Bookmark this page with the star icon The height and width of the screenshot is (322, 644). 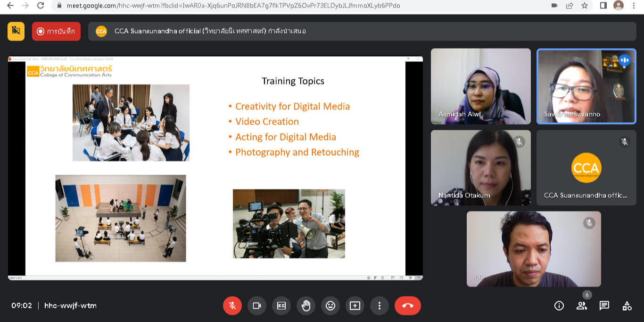(x=585, y=6)
